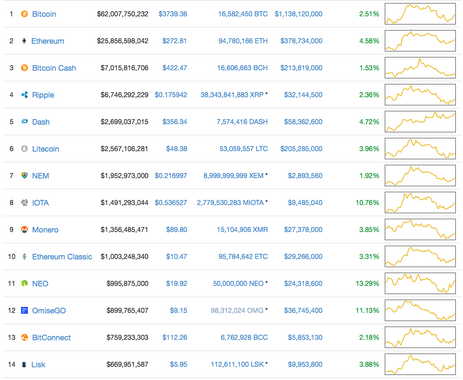Click the Bitcoin price $3739.36
This screenshot has height=380, width=463.
point(173,14)
